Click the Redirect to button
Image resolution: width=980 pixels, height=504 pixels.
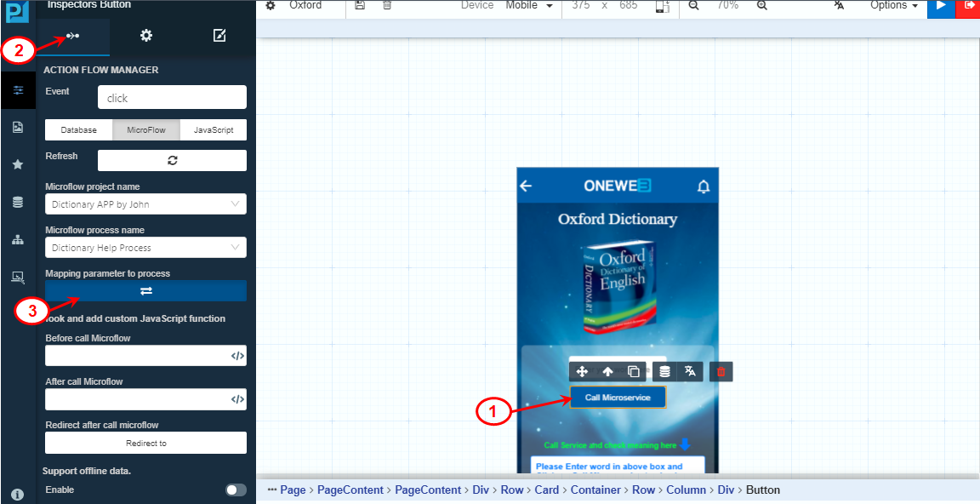(145, 443)
